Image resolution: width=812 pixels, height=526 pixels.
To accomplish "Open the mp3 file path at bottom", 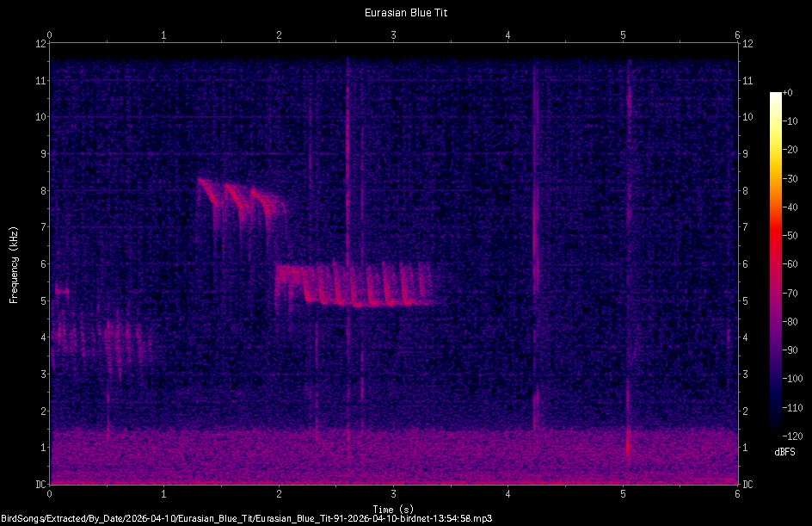I will [249, 518].
